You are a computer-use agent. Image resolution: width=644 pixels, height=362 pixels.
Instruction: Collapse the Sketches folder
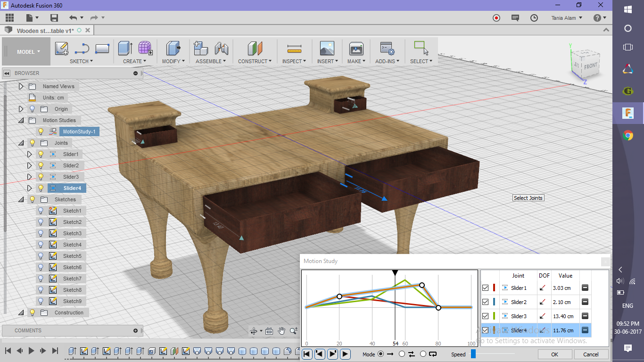point(21,199)
